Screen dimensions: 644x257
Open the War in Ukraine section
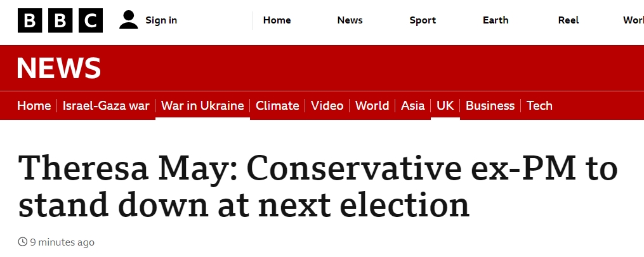[202, 106]
